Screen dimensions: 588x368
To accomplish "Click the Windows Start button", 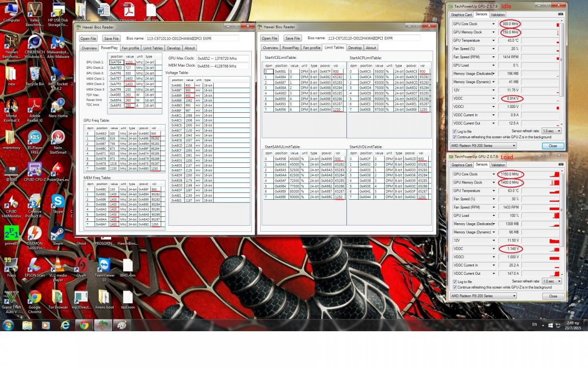I will click(x=8, y=325).
